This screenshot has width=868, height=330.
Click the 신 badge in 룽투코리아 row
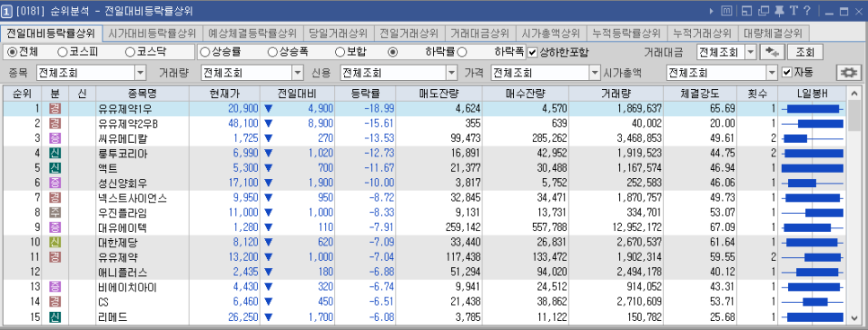click(x=55, y=153)
